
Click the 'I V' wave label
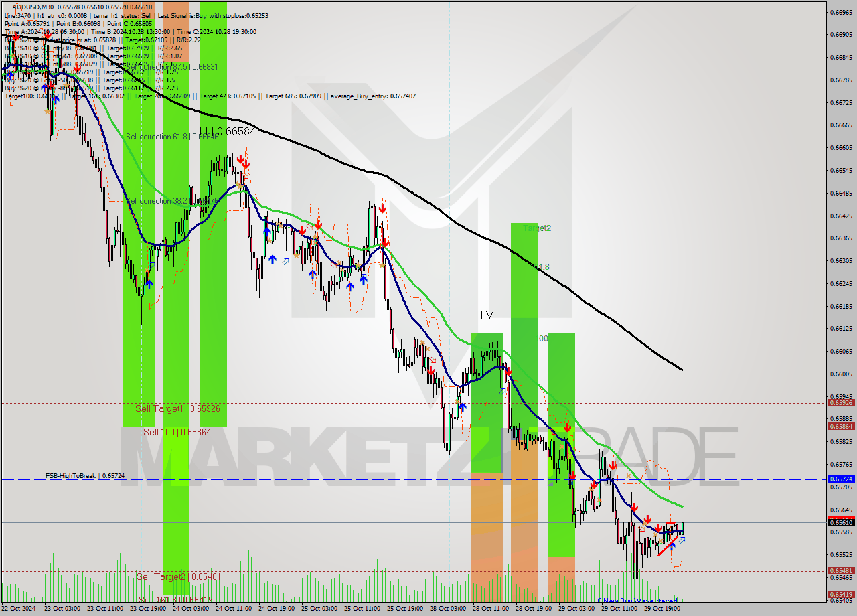(487, 314)
